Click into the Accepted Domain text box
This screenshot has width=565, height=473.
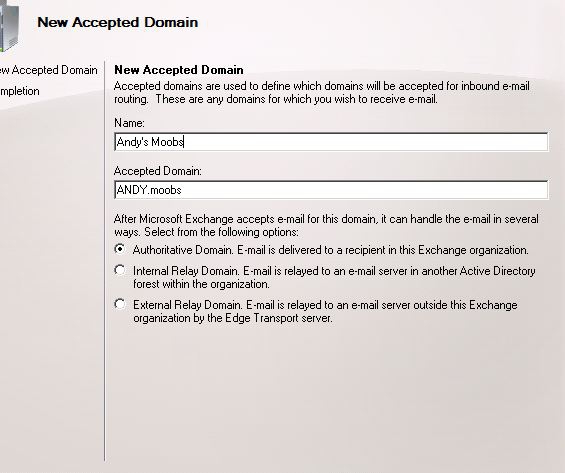coord(332,190)
